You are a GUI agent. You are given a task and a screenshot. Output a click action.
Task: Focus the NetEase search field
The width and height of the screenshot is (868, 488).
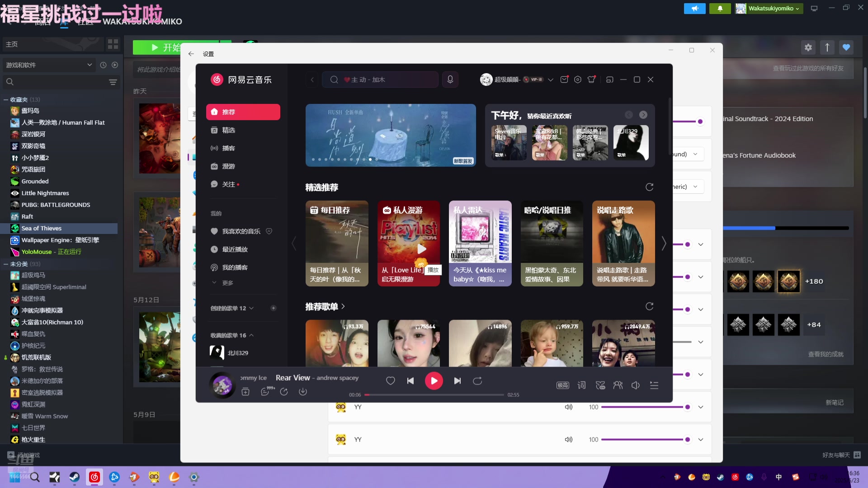[x=380, y=80]
